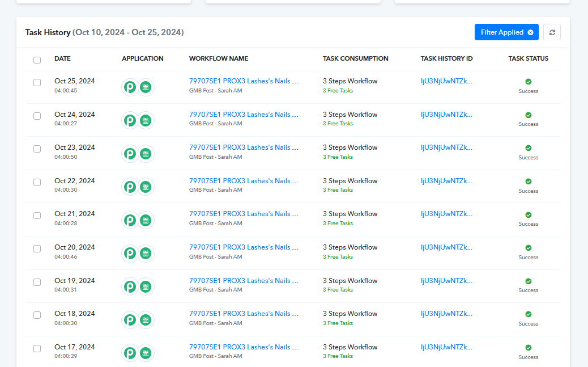Click the scheduler calendar icon in Oct 20 row

pyautogui.click(x=146, y=253)
